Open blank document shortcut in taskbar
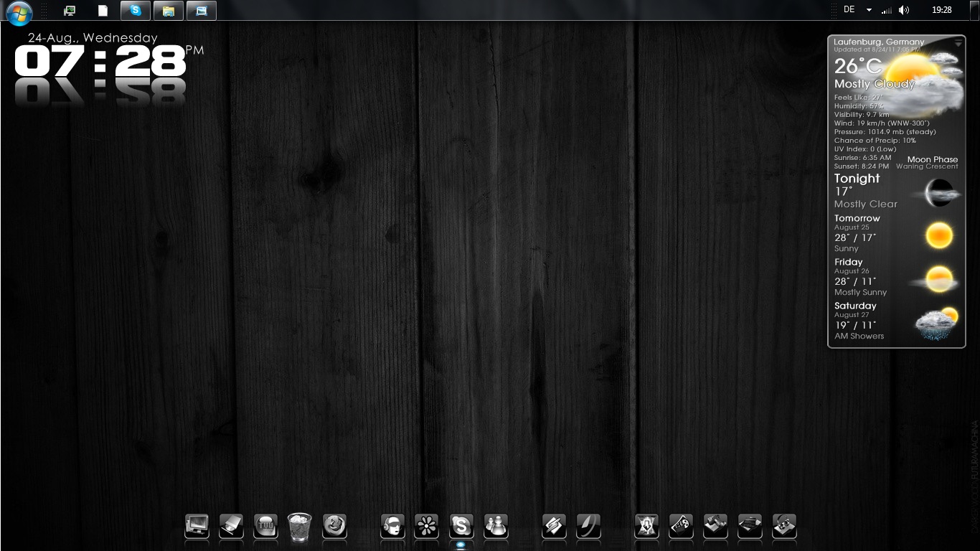 click(x=103, y=11)
